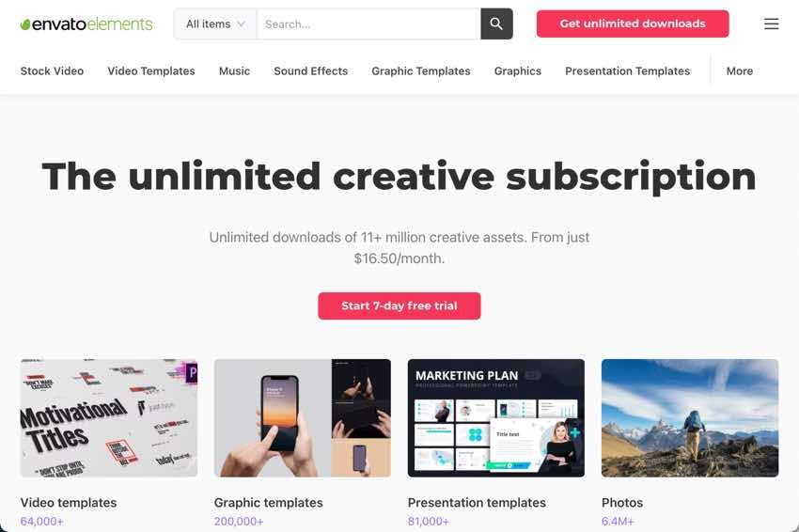Open the Marketing Plan presentation thumbnail
The height and width of the screenshot is (532, 799).
(x=495, y=418)
